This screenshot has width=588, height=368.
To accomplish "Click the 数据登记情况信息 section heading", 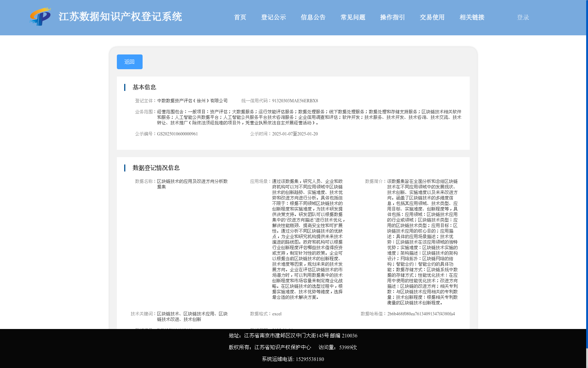I will pos(156,168).
